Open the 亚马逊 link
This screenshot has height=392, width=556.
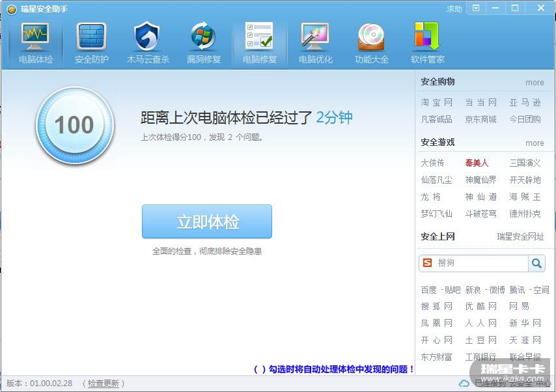tap(525, 102)
